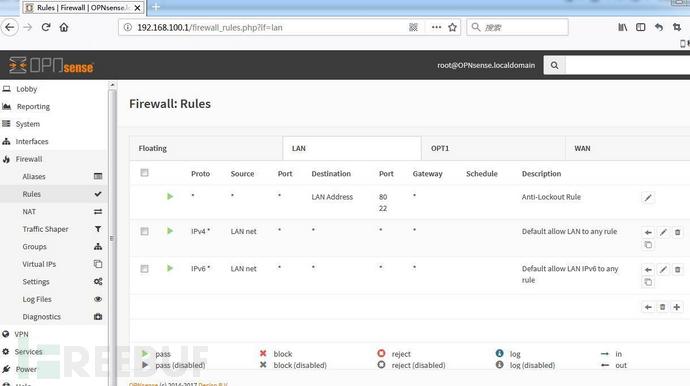690x386 pixels.
Task: Open Log Files under Firewall
Action: click(x=54, y=299)
